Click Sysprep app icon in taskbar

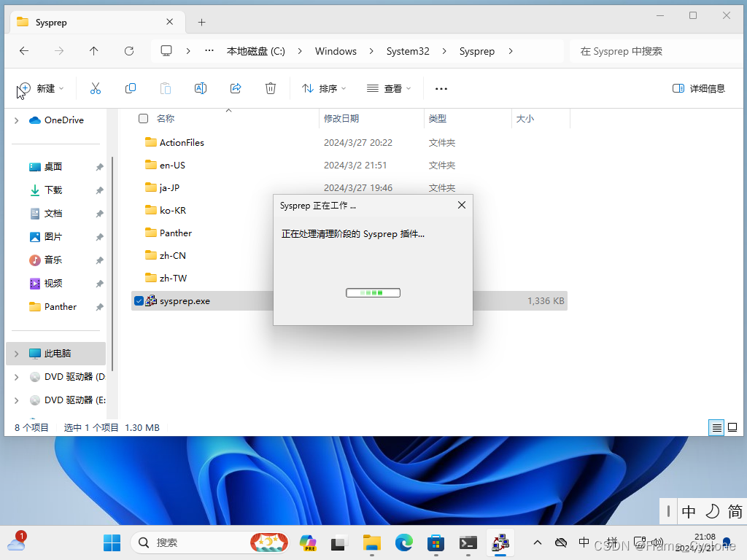500,542
